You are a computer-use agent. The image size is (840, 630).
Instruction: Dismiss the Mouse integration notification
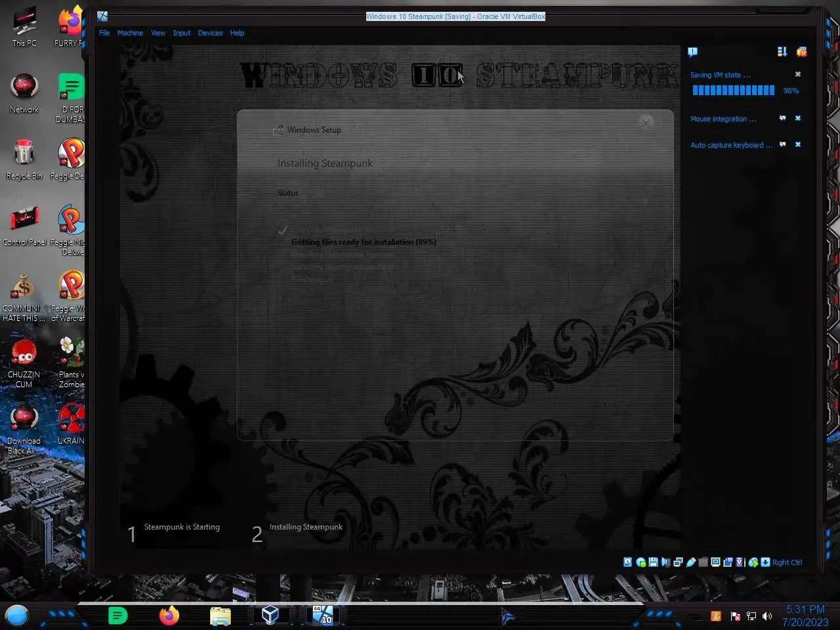point(798,118)
